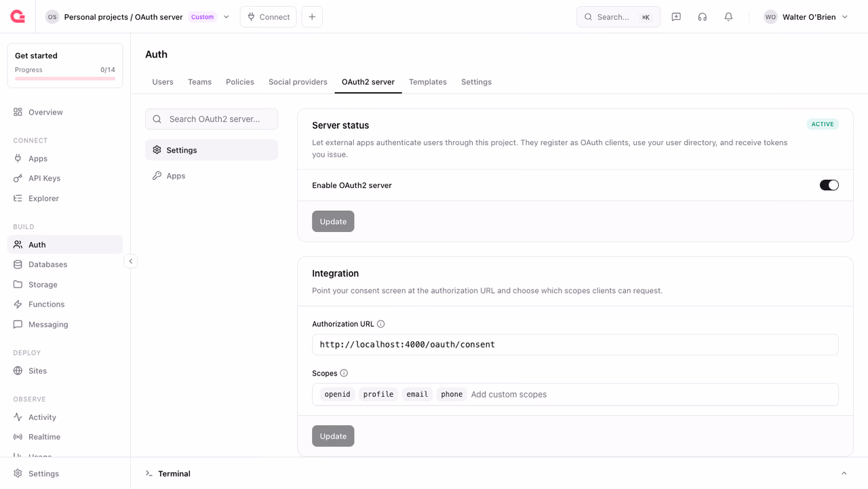Open support headphones icon

point(703,17)
